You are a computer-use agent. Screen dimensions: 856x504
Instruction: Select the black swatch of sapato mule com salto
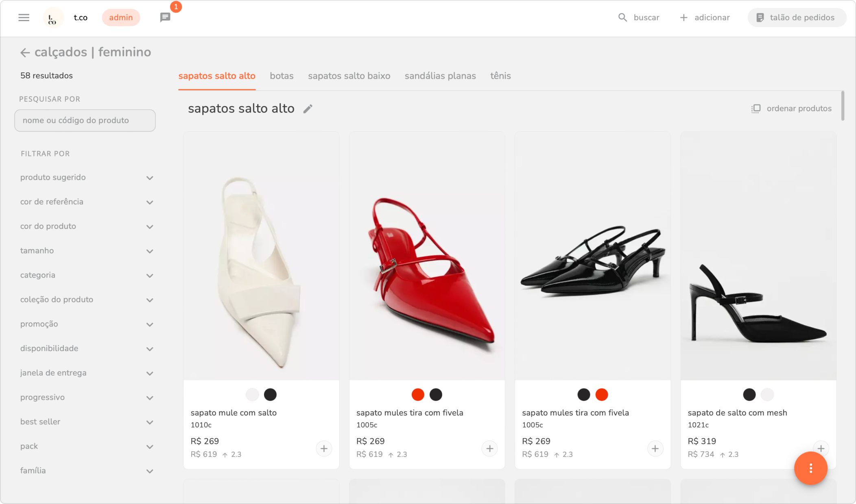(x=270, y=394)
